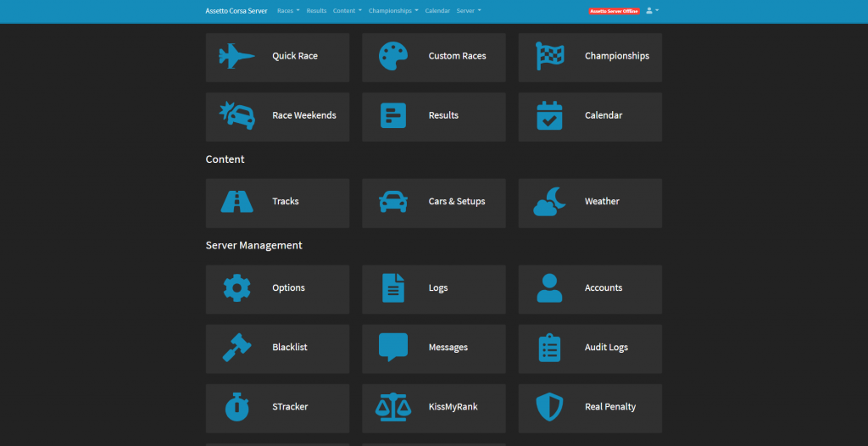The height and width of the screenshot is (446, 868).
Task: Open the Championships card label
Action: pyautogui.click(x=617, y=56)
